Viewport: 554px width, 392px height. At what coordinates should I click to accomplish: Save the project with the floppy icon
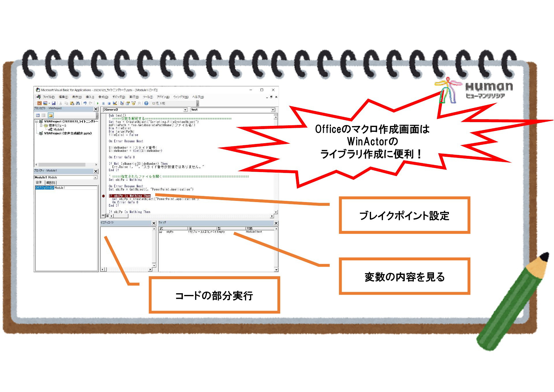point(54,103)
